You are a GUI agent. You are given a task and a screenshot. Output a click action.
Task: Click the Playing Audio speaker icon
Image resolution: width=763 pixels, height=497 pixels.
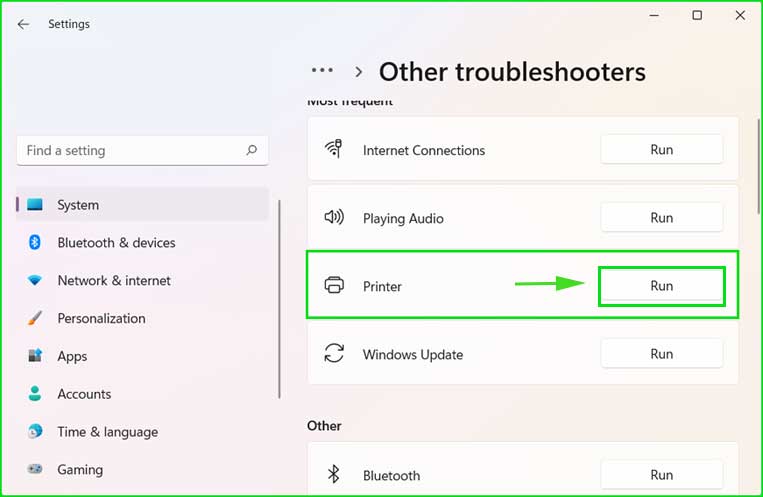pos(334,217)
